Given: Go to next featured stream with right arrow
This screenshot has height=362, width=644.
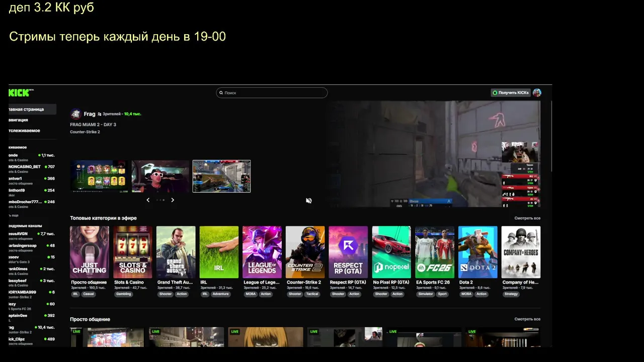Looking at the screenshot, I should coord(173,200).
